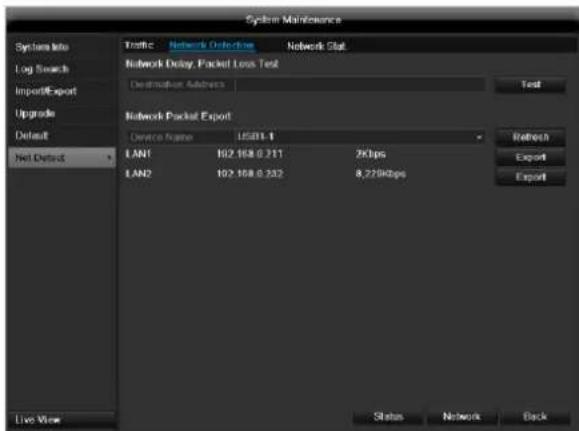Go Back from System Maintenance
Viewport: 579px width, 431px height.
535,417
